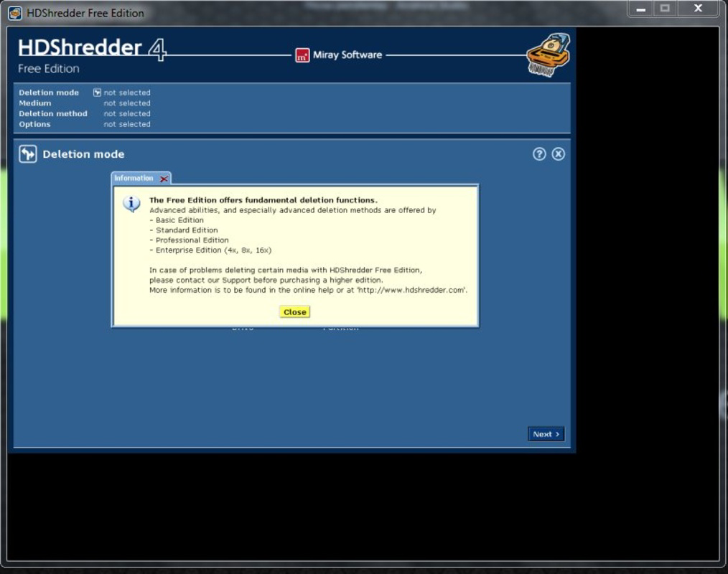Click the 'Deletion method' summary label

point(53,113)
